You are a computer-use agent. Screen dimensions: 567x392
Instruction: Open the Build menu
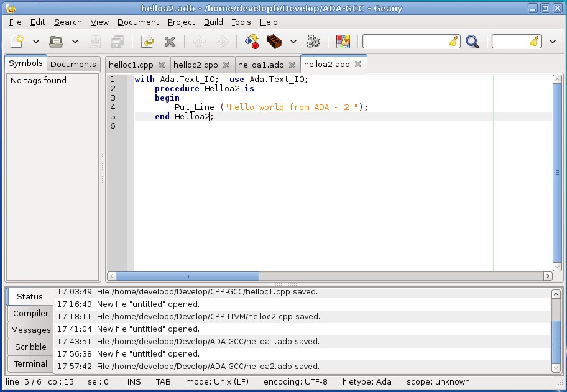[213, 22]
